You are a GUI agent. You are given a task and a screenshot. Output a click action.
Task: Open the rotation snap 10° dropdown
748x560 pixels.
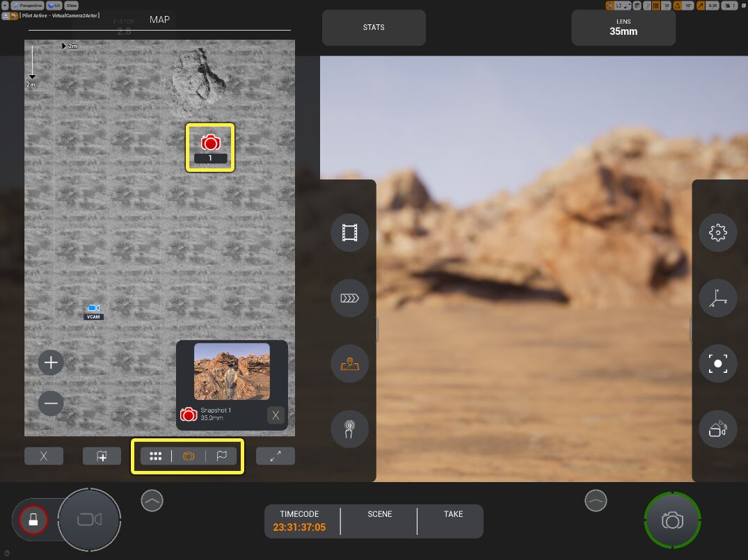[688, 6]
